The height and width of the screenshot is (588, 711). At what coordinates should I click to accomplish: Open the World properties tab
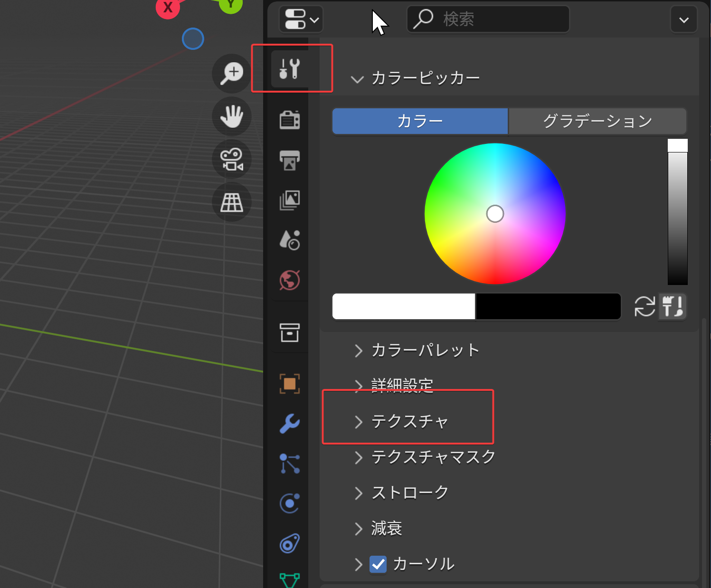(290, 280)
